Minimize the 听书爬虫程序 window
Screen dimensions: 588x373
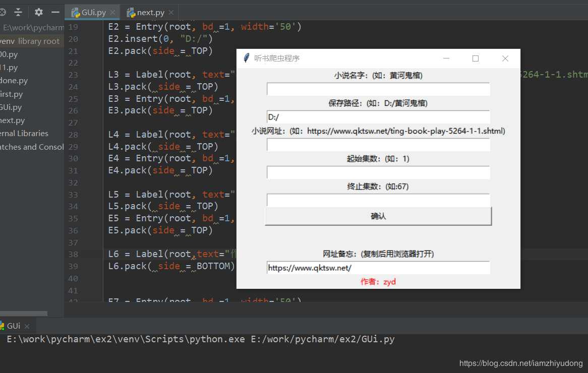coord(446,58)
